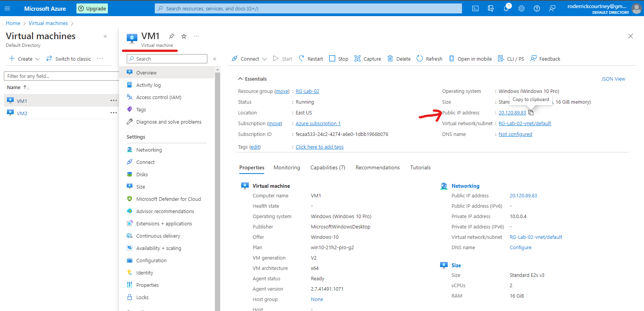
Task: Expand the Create dropdown
Action: click(38, 59)
